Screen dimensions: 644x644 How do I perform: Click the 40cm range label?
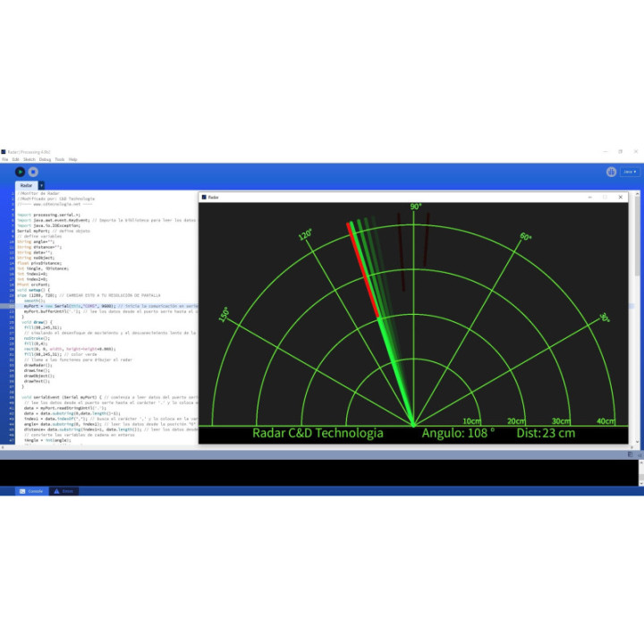click(606, 421)
